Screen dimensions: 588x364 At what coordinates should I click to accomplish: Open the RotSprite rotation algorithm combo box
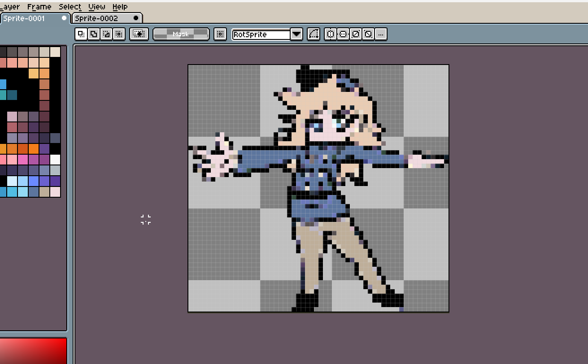point(267,34)
